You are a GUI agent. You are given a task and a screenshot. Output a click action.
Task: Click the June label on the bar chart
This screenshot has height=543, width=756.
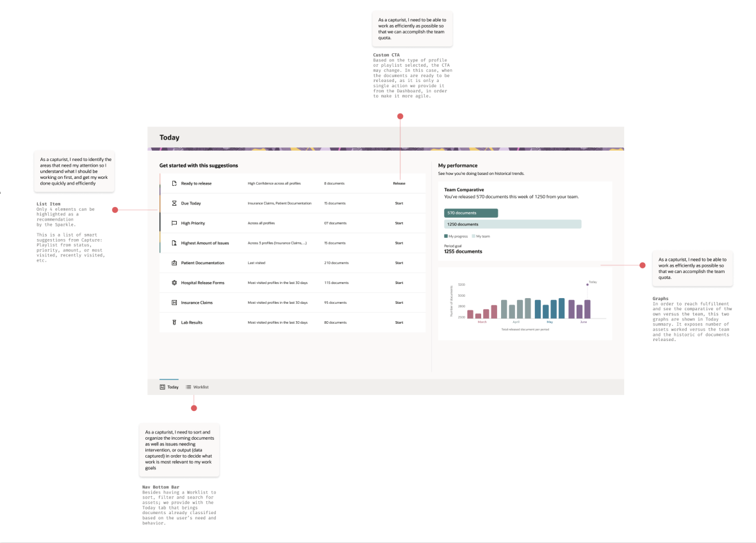click(x=584, y=322)
